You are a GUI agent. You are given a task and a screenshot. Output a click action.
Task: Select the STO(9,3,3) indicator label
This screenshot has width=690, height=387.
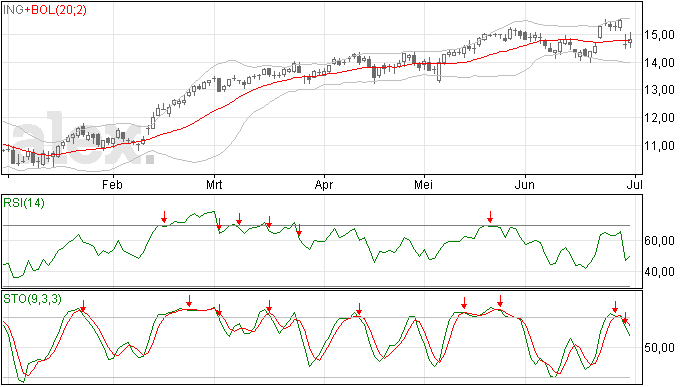[33, 299]
